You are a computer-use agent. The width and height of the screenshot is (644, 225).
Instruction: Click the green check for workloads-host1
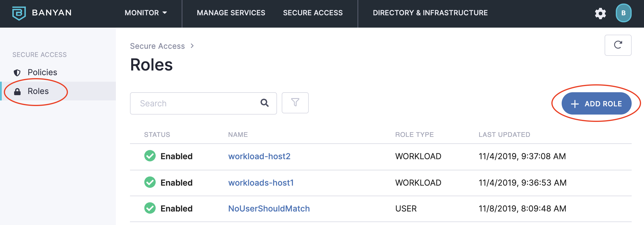pyautogui.click(x=150, y=182)
